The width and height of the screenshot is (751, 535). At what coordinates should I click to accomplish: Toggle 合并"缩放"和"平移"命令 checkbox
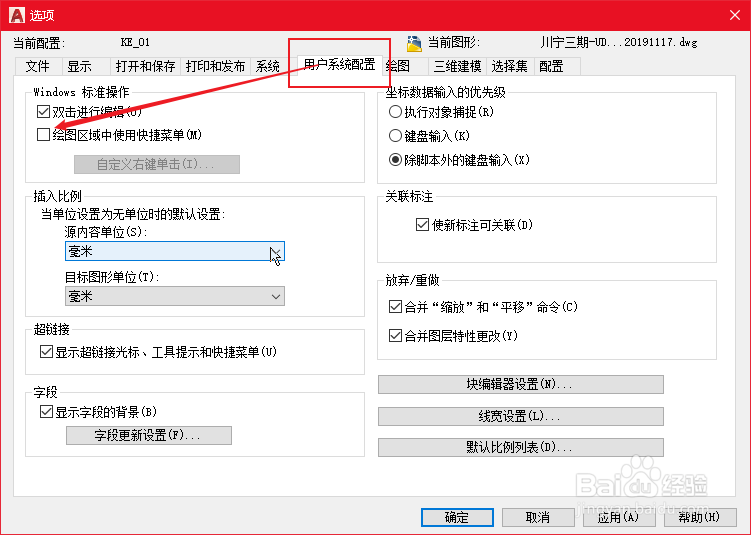tap(395, 307)
